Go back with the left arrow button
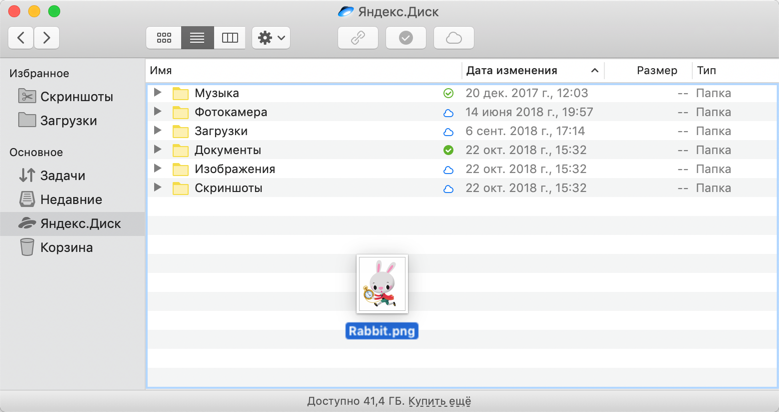This screenshot has width=779, height=412. 21,38
